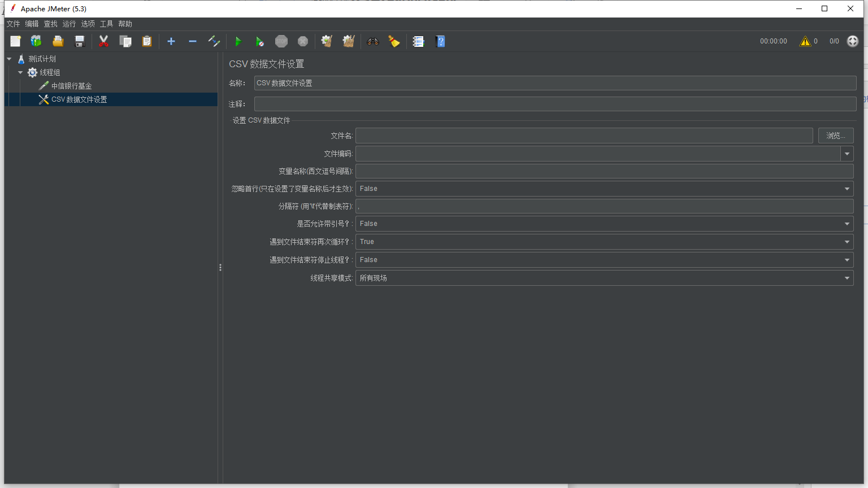
Task: Clear results with broom gear icon
Action: coord(327,41)
